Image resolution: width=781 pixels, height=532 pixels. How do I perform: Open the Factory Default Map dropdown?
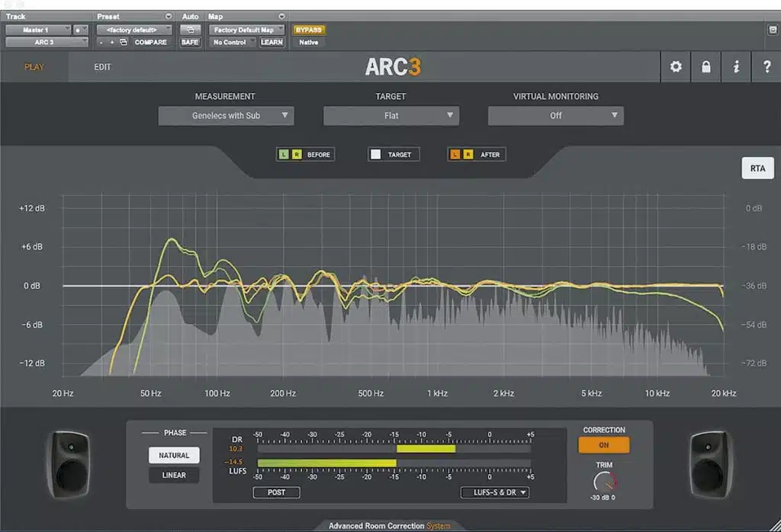tap(247, 30)
